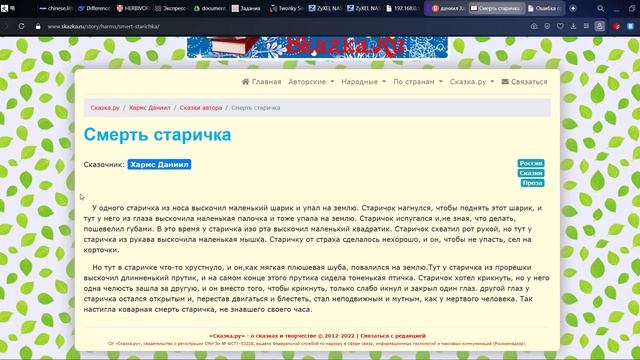The image size is (640, 360).
Task: Click the tab search magnifier icon
Action: click(x=600, y=8)
